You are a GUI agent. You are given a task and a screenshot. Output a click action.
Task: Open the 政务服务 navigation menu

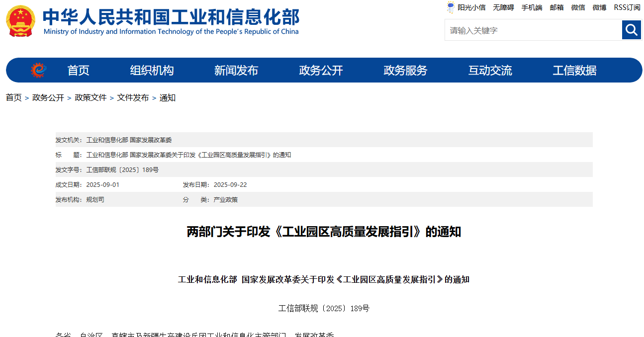(x=404, y=70)
